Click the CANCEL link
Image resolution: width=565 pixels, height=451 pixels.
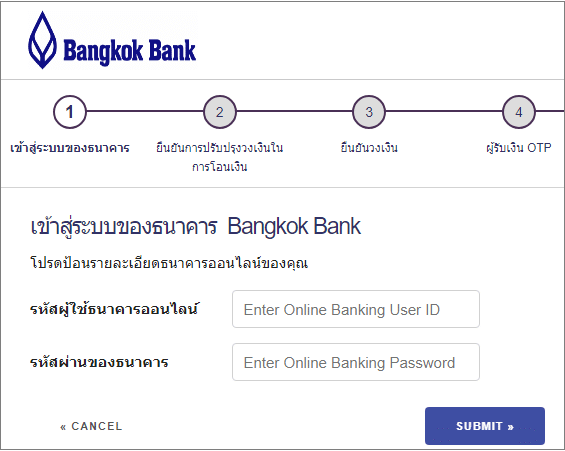pyautogui.click(x=91, y=427)
